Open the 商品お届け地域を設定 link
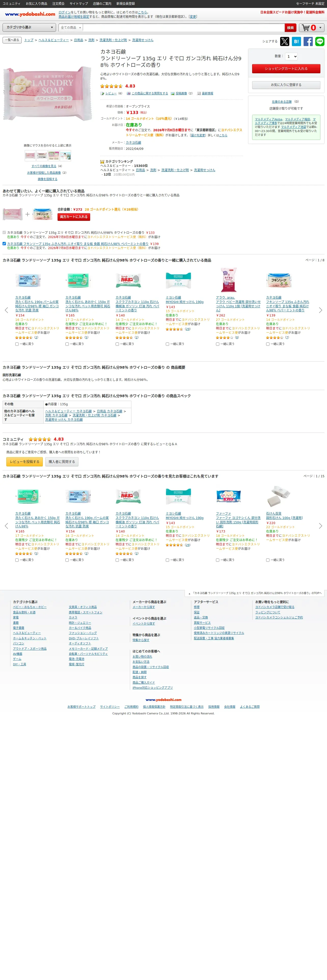Screen dimensions: 327x980 coord(74,17)
